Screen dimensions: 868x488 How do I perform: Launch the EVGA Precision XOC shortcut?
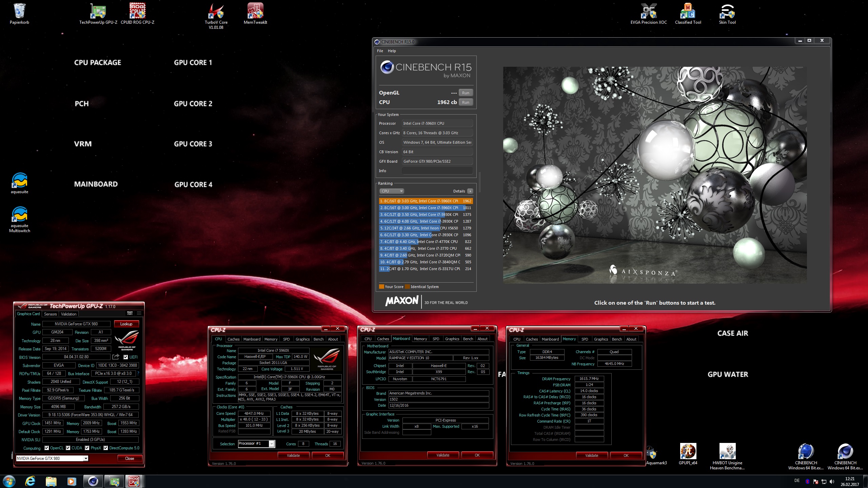point(648,14)
